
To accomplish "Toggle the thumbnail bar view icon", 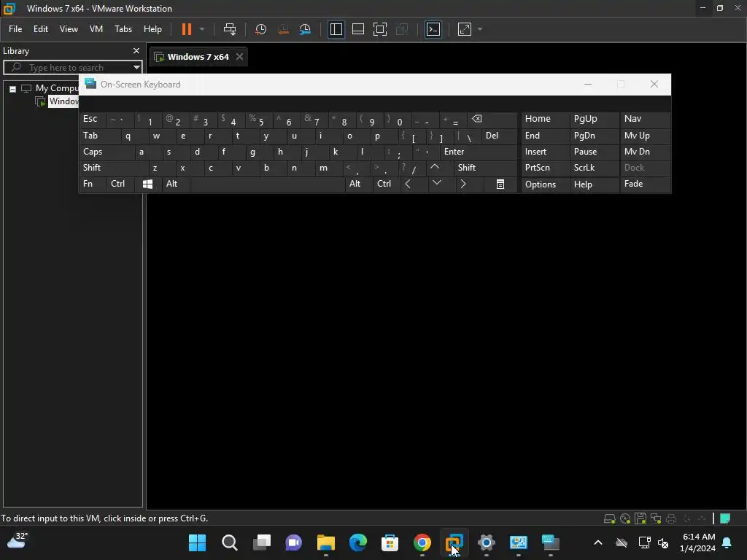I will 357,29.
